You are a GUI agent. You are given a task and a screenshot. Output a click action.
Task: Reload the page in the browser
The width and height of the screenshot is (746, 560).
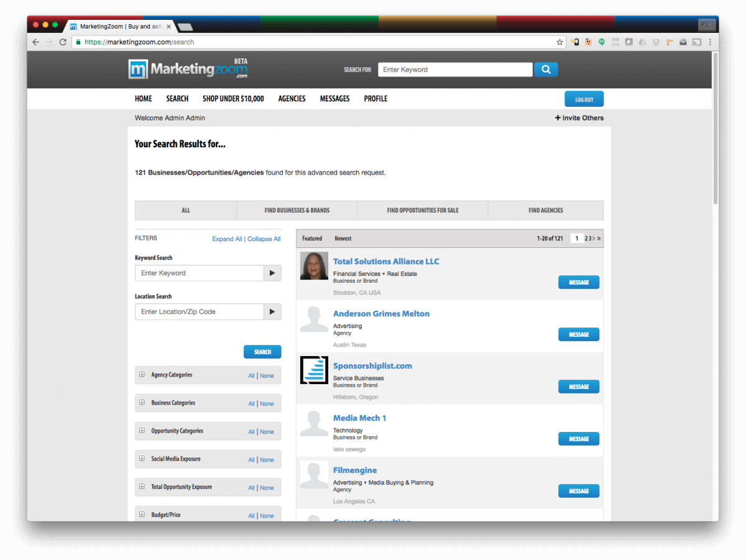(63, 42)
